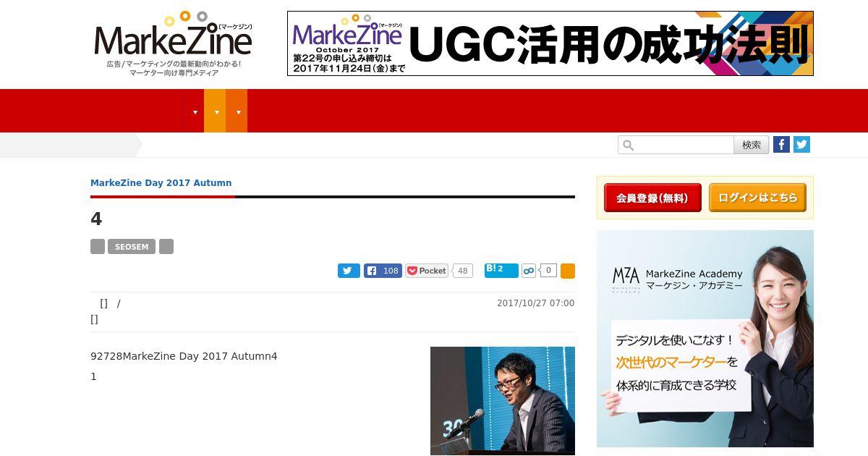Image resolution: width=868 pixels, height=456 pixels.
Task: Click the orange ログインはこちら button
Action: (757, 198)
